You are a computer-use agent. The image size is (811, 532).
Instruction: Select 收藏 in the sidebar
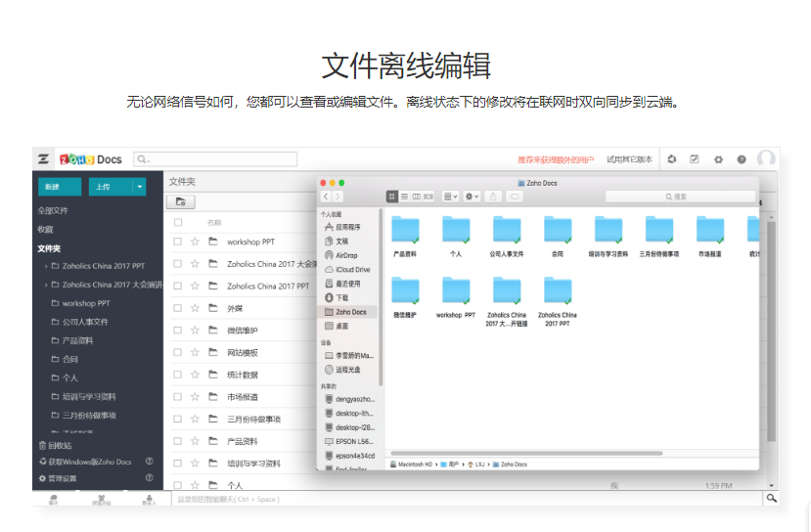pyautogui.click(x=46, y=229)
